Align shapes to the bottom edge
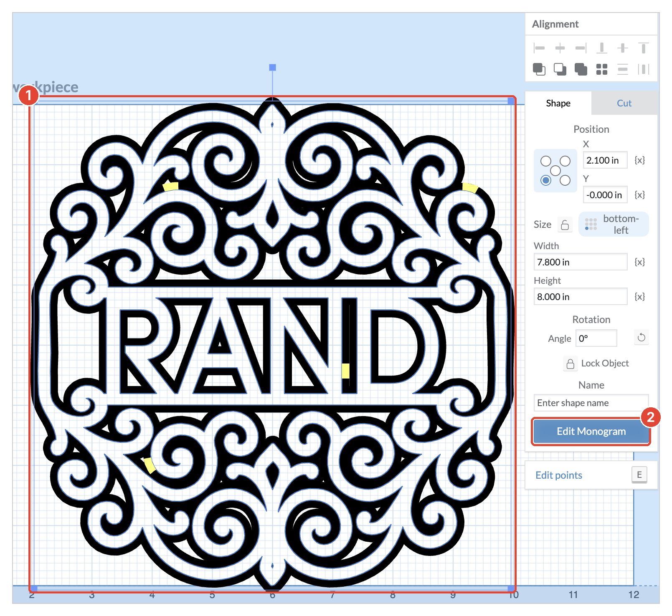Screen dimensions: 672x616 click(602, 48)
